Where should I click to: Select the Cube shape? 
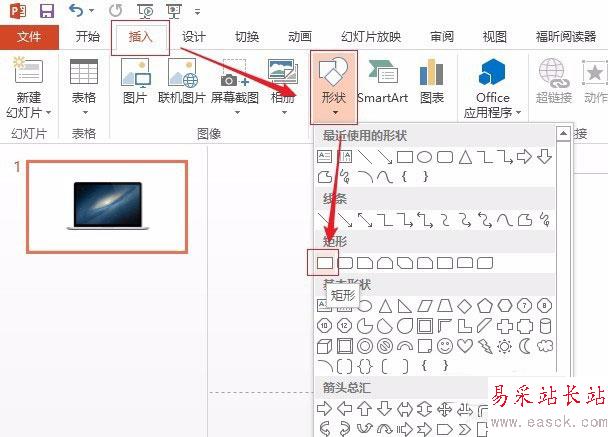pyautogui.click(x=325, y=346)
